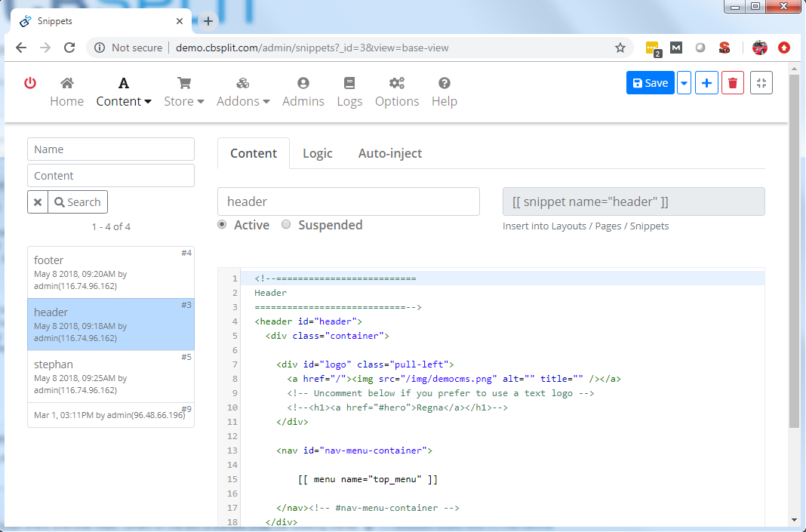806x532 pixels.
Task: Click the Search button
Action: [x=78, y=202]
